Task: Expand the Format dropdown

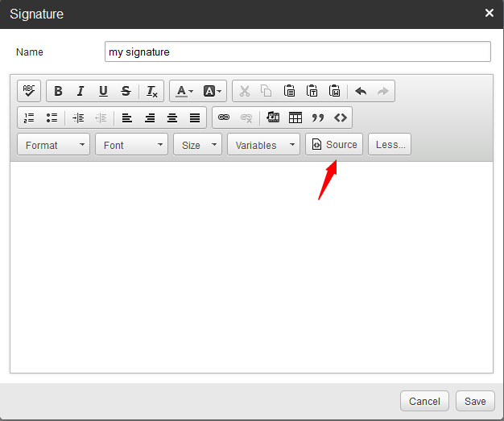Action: point(53,145)
